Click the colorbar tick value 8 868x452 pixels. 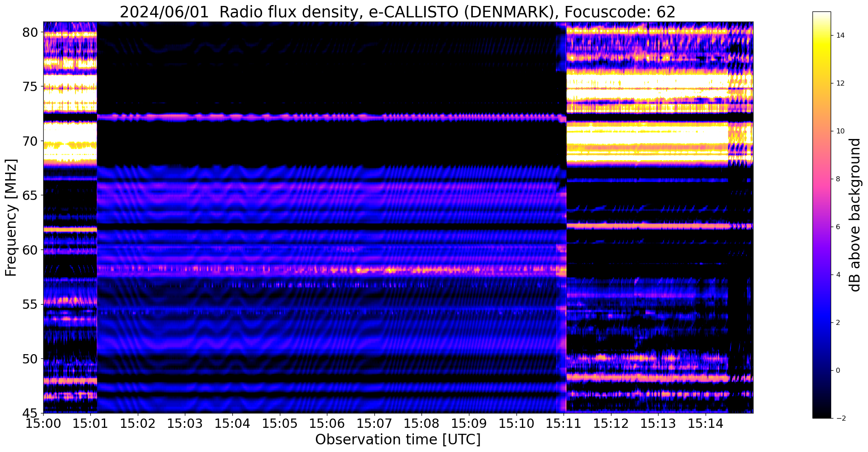pos(837,179)
